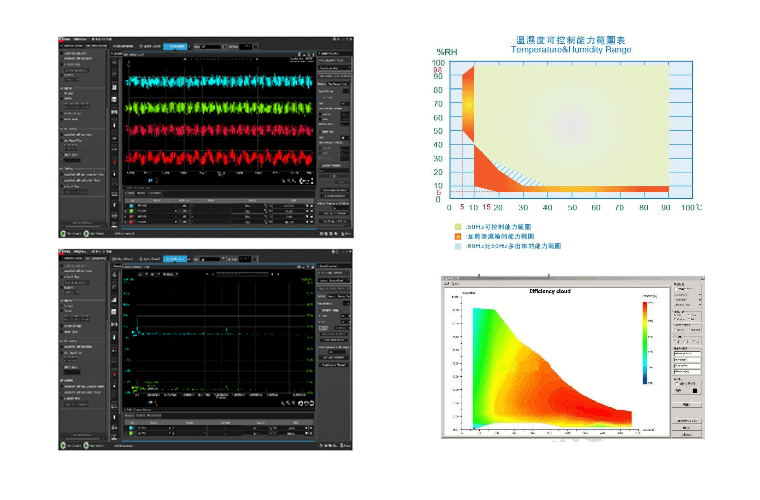Click the zoom magnifier icon below the upper waveform plot
The image size is (760, 500).
coord(283,181)
